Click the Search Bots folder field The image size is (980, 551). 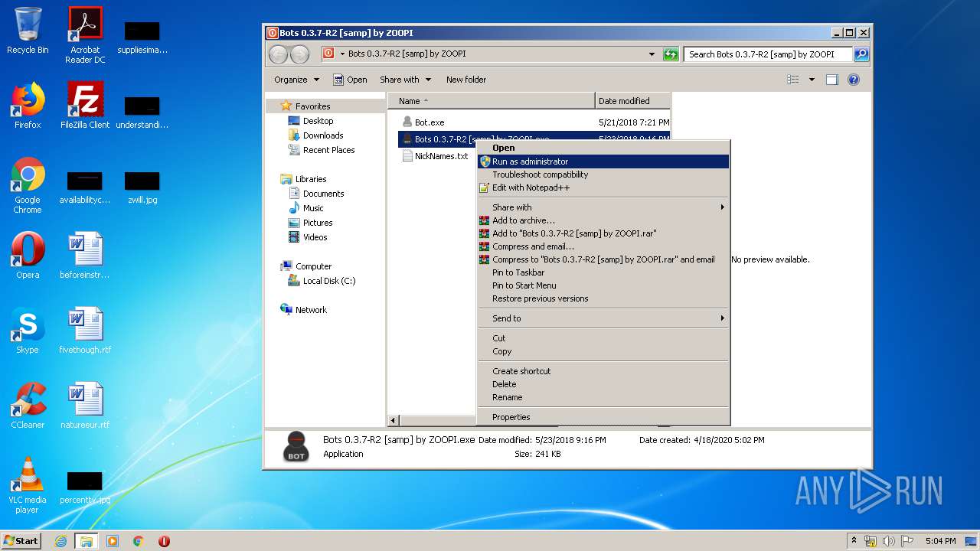click(768, 54)
